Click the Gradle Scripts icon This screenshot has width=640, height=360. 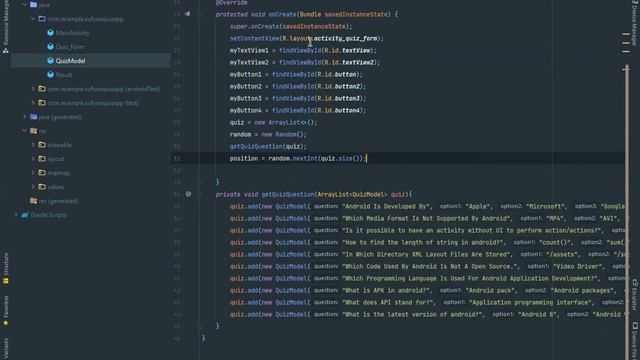click(24, 215)
